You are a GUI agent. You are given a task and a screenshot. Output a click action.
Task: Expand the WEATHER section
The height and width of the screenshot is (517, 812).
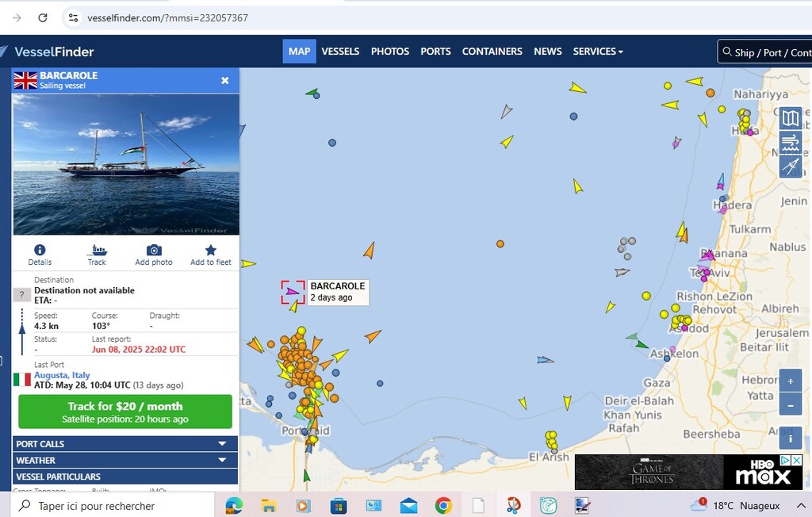pos(124,460)
